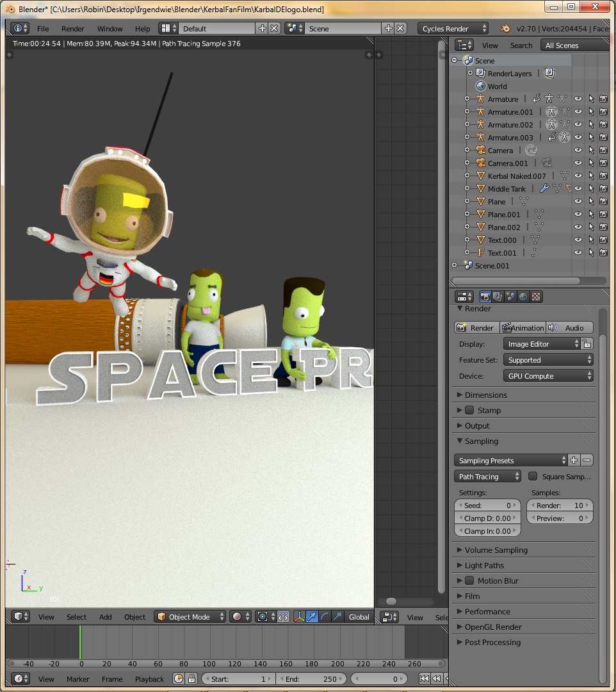Click the Animation render button
The height and width of the screenshot is (692, 616).
(523, 327)
